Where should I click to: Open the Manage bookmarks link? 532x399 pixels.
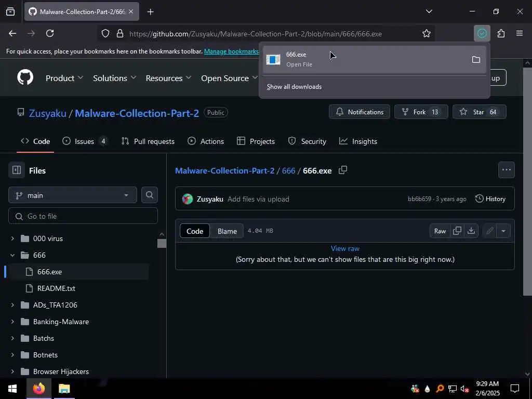231,51
